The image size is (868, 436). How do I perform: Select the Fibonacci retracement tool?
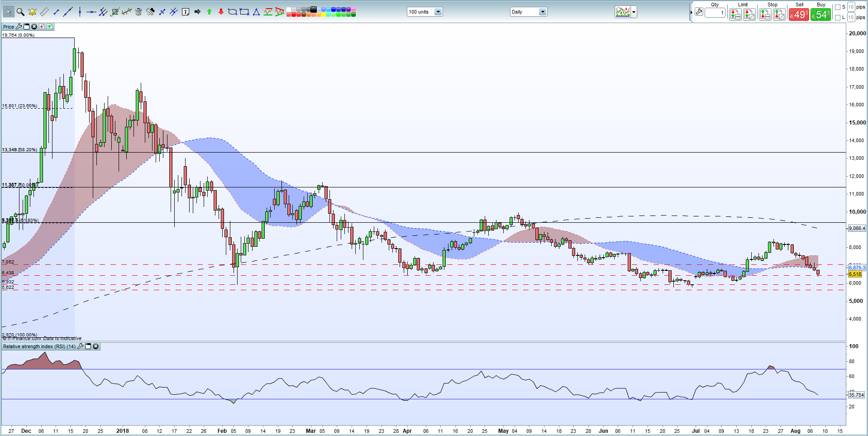coord(115,12)
